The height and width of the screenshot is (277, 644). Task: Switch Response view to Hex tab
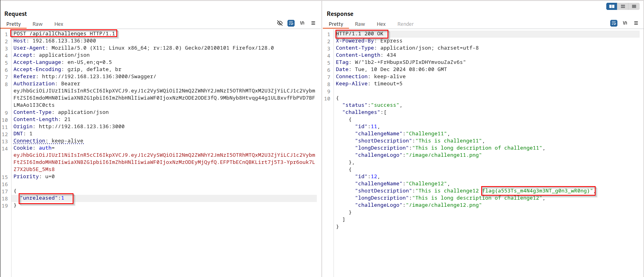(381, 24)
